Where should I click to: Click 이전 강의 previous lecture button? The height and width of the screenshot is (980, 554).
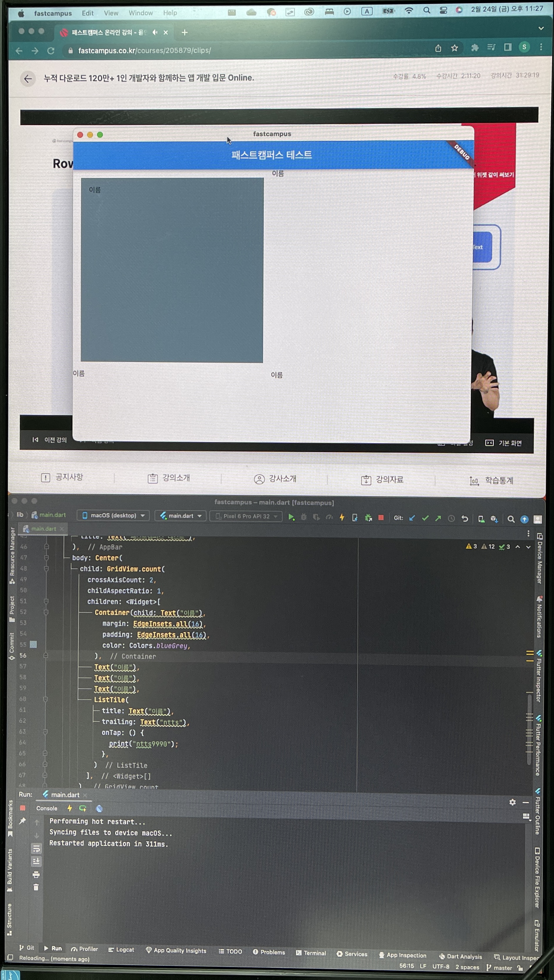[50, 440]
